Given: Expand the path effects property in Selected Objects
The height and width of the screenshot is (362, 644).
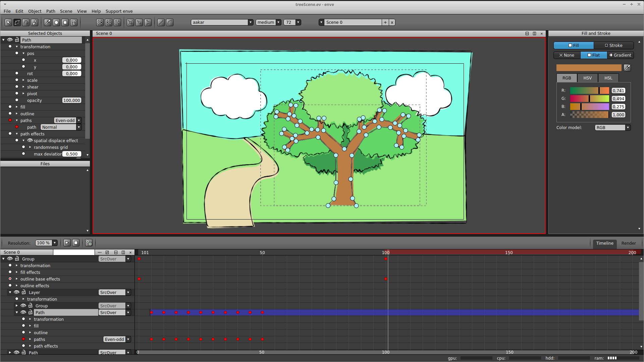Looking at the screenshot, I should click(x=16, y=134).
